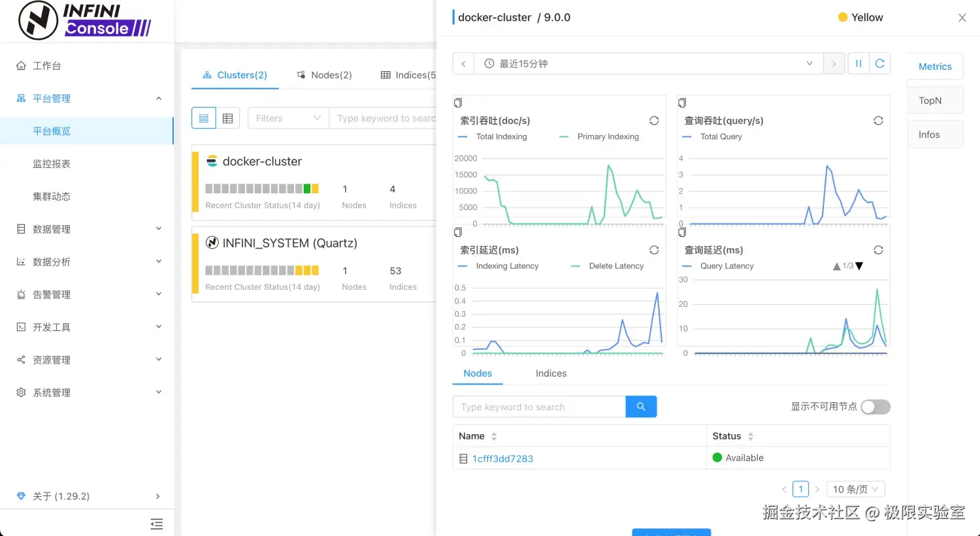Switch to Metrics side tab
Screen dimensions: 980x536
pos(935,67)
